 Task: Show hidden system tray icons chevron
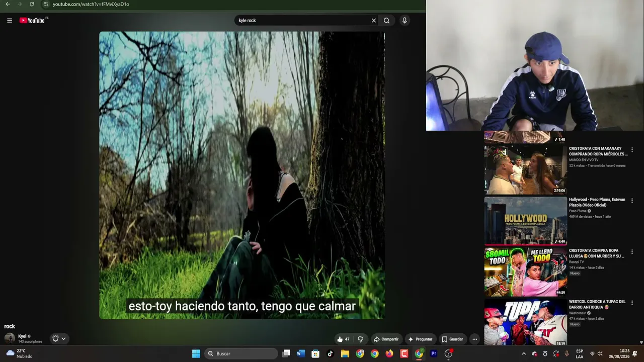524,354
